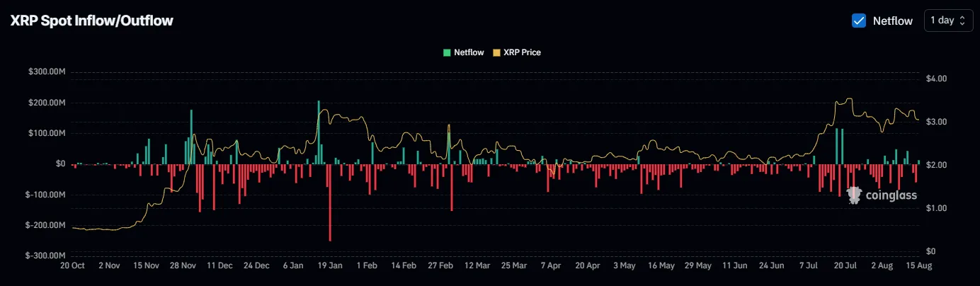Toggle the Netflow checkbox
980x286 pixels.
click(859, 21)
